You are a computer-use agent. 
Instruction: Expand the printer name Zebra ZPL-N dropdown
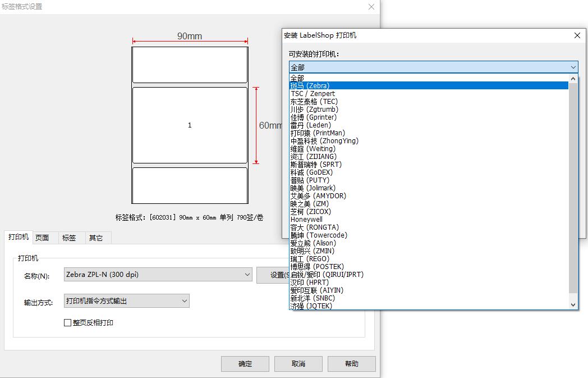(247, 275)
